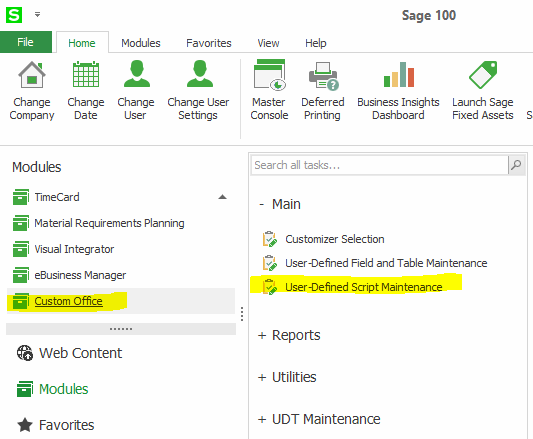
Task: Click User-Defined Script Maintenance clipboard icon
Action: tap(270, 287)
